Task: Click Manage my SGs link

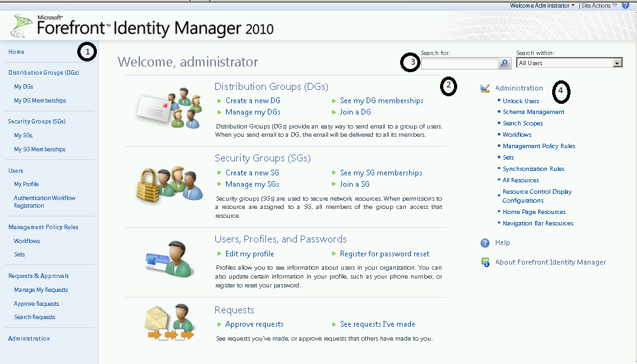Action: (x=252, y=184)
